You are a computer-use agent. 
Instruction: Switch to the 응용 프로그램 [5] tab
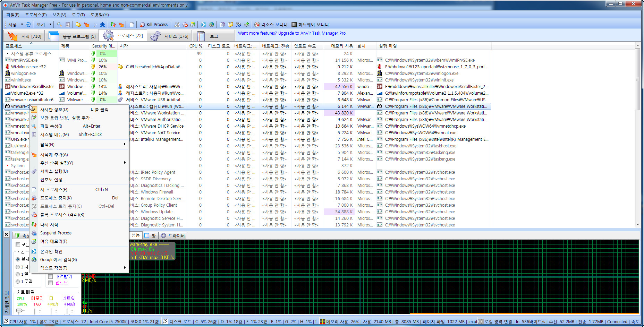click(x=72, y=36)
